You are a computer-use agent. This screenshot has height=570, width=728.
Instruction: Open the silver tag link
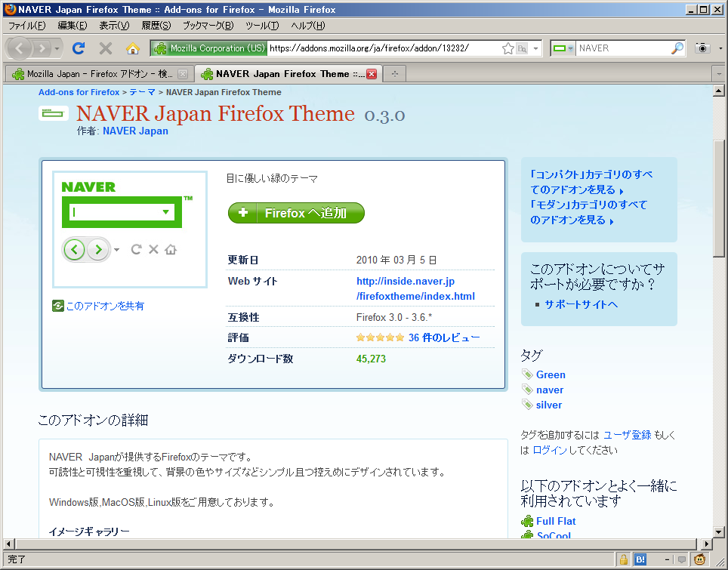[x=549, y=405]
